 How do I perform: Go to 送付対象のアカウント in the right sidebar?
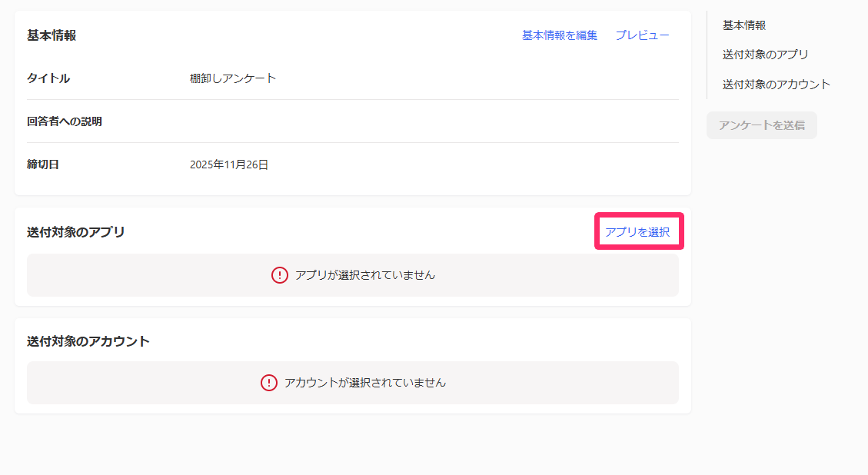tap(776, 85)
